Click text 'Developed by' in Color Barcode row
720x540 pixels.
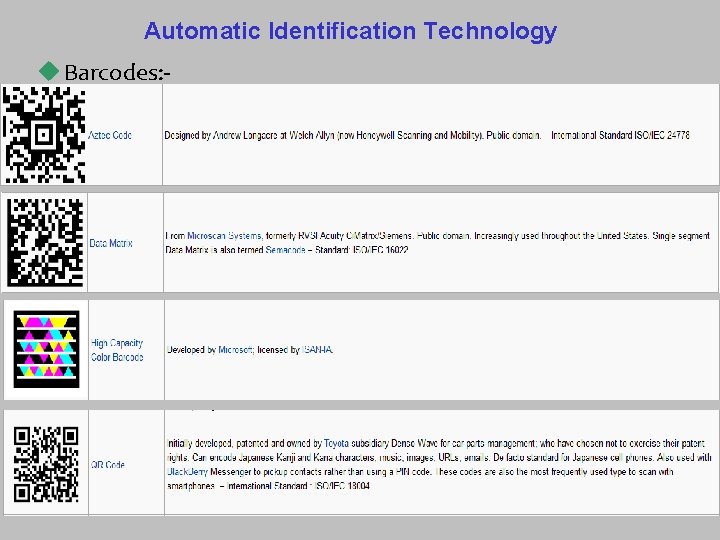pyautogui.click(x=191, y=349)
